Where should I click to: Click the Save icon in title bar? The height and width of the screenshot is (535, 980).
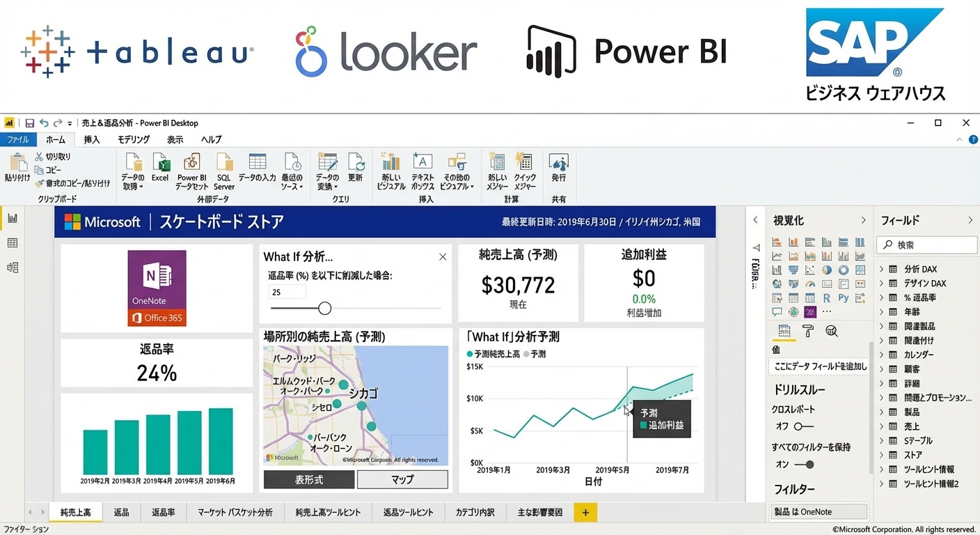click(30, 123)
